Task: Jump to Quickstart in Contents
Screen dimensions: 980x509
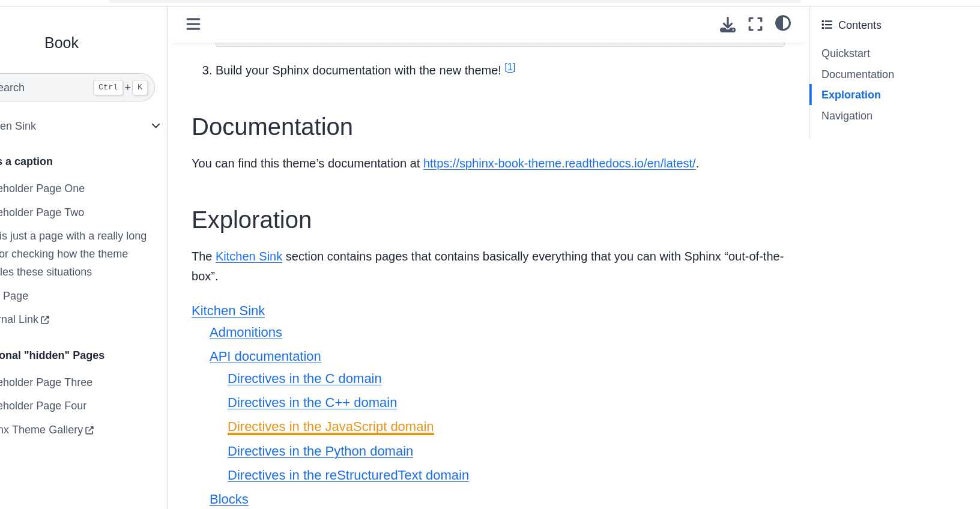Action: 845,53
